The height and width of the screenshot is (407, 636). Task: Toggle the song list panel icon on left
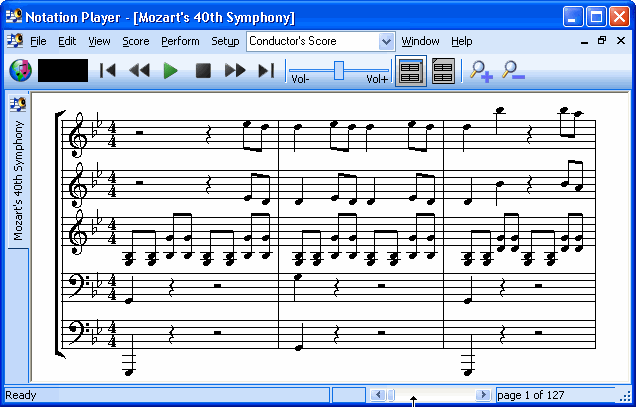(x=17, y=104)
